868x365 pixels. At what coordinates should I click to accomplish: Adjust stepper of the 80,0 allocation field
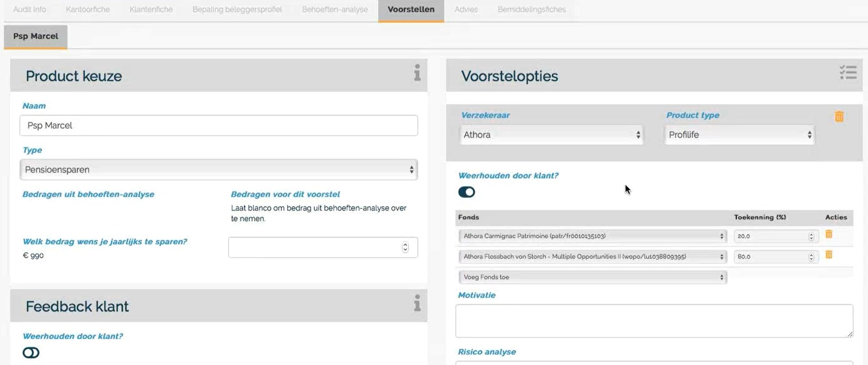click(811, 257)
